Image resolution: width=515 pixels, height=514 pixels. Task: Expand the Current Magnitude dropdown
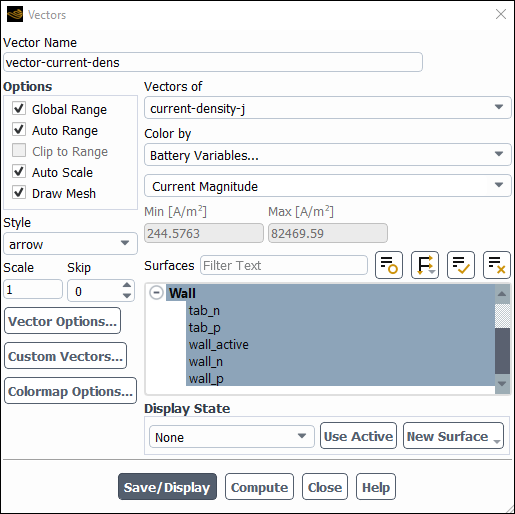point(328,186)
